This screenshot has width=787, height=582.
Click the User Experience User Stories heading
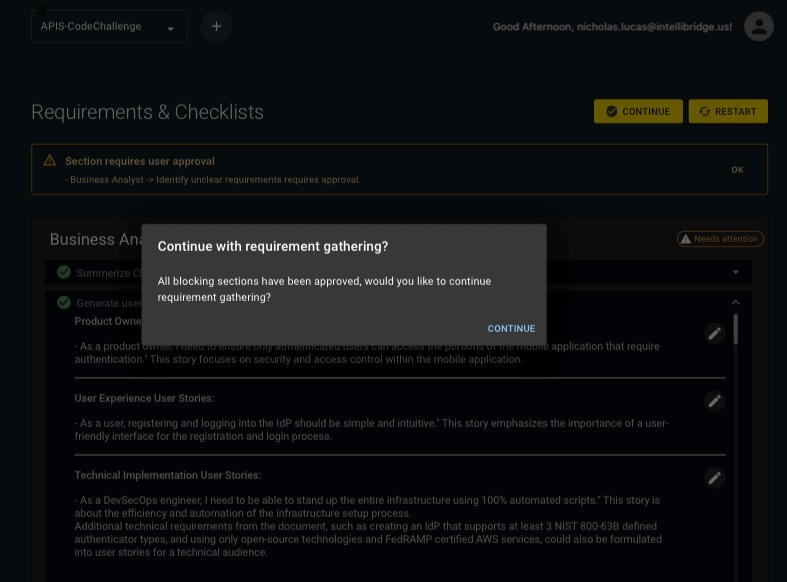[144, 398]
